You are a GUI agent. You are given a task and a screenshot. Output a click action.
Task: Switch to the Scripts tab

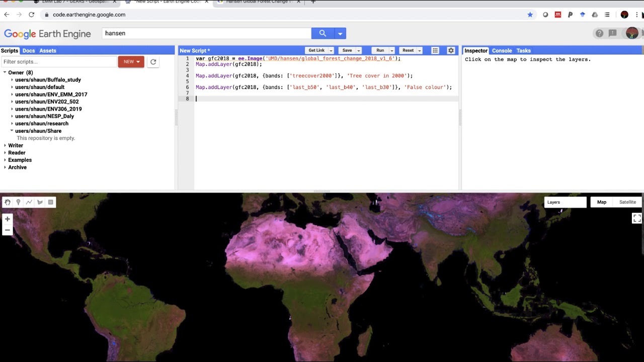(10, 51)
